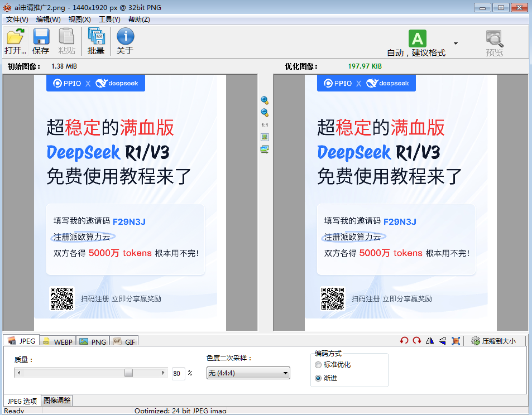Click the fit image to window icon
Image resolution: width=532 pixels, height=415 pixels.
[x=265, y=137]
